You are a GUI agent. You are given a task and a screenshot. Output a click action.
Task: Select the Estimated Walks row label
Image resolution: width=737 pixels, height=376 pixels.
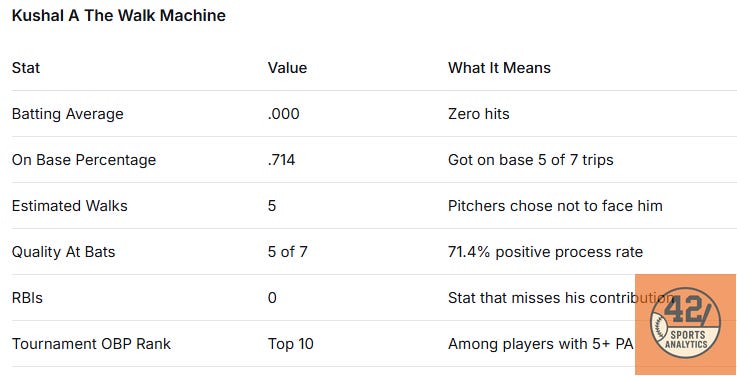70,206
